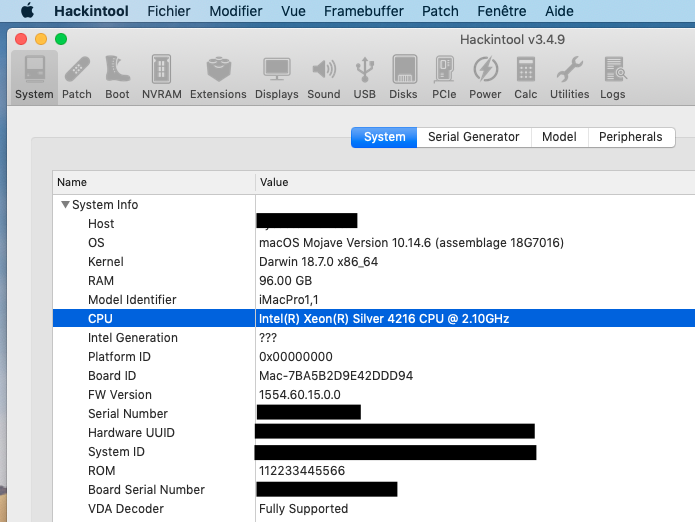Open the System toolbar section
Screen dimensions: 695x522
click(34, 78)
